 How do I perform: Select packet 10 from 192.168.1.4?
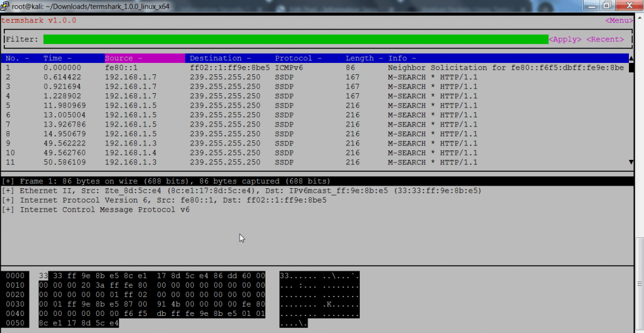(x=314, y=153)
